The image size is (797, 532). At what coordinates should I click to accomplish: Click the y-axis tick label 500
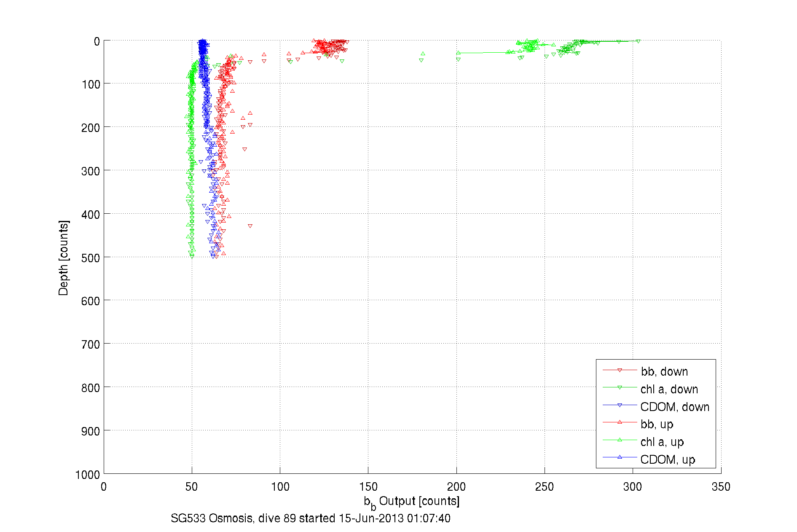coord(91,258)
